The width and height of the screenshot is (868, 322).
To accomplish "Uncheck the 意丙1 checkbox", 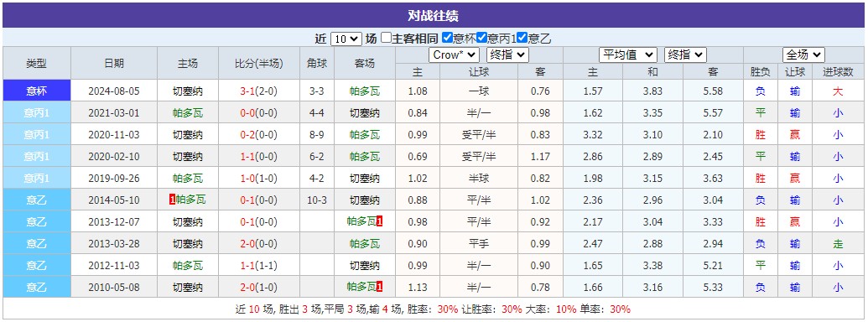I will pyautogui.click(x=482, y=39).
